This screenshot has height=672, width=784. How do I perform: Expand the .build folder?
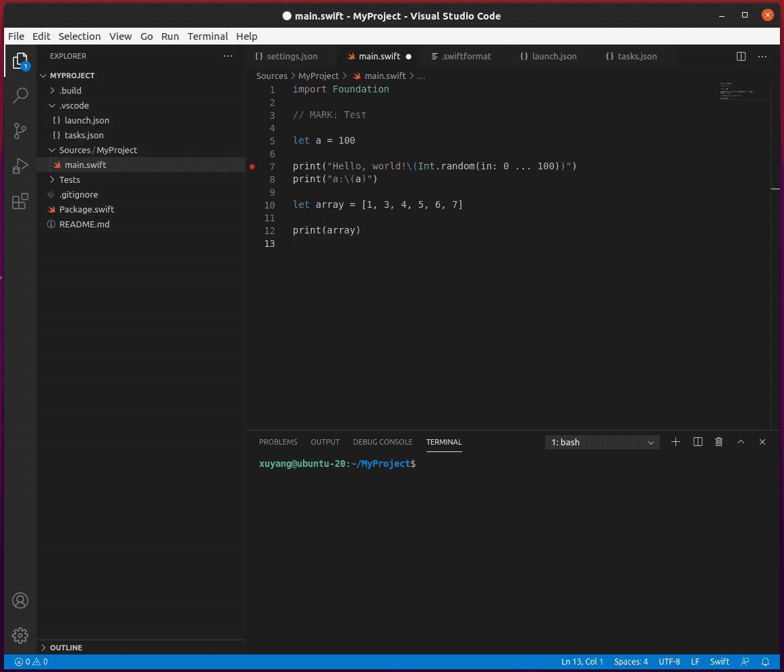click(69, 90)
